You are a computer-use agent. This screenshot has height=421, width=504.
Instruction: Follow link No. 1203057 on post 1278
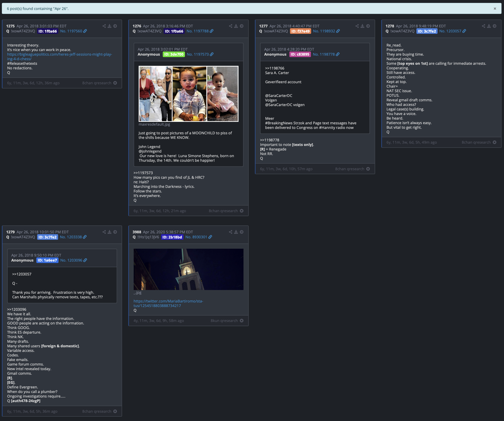click(453, 31)
